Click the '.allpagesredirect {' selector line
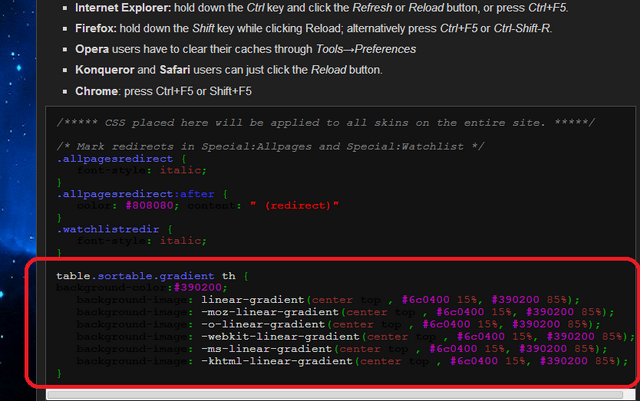This screenshot has height=401, width=640. [122, 158]
